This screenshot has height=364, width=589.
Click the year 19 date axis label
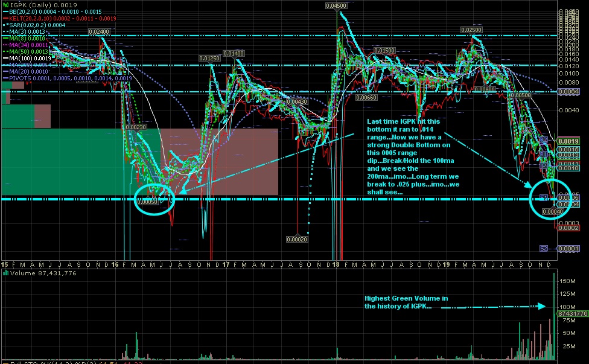tap(446, 264)
